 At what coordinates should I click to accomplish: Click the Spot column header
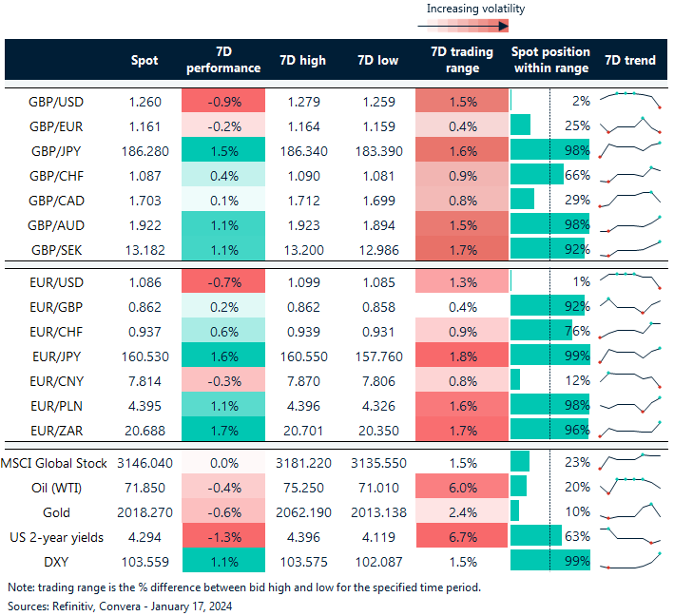pyautogui.click(x=144, y=60)
